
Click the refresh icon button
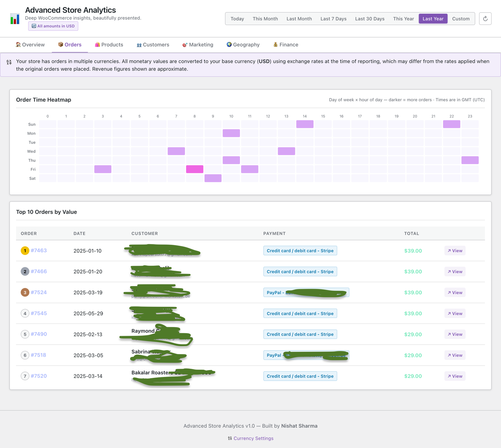[485, 18]
